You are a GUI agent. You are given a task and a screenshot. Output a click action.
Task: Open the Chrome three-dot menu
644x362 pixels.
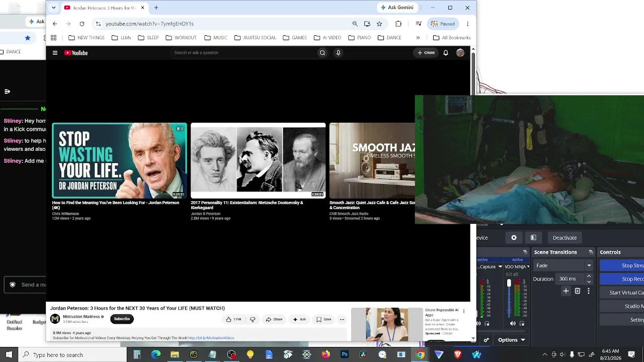[467, 24]
